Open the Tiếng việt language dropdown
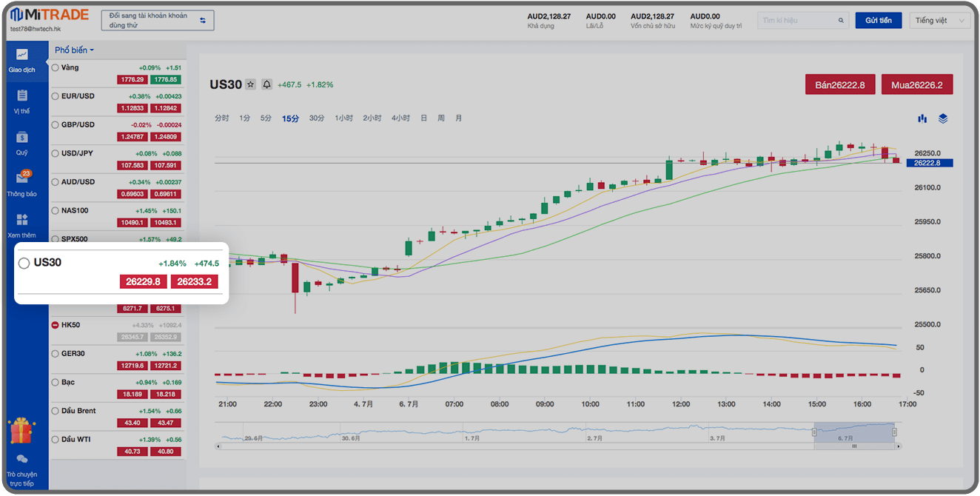This screenshot has width=980, height=496. pyautogui.click(x=940, y=21)
